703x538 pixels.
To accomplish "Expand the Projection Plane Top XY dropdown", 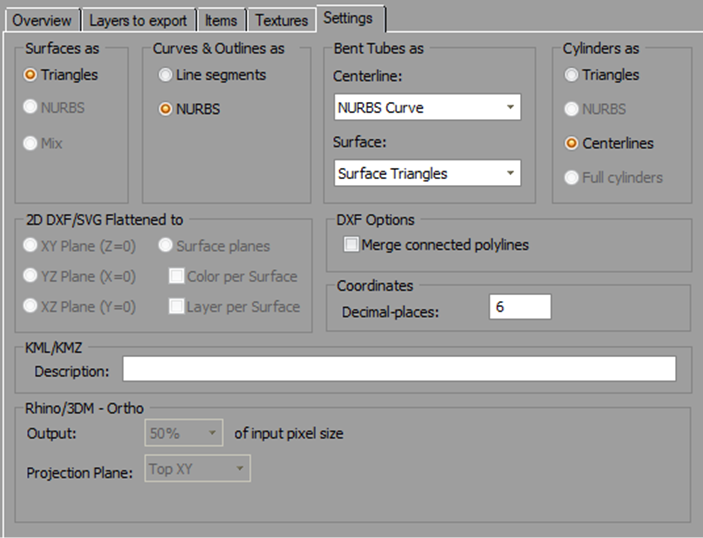I will [197, 469].
